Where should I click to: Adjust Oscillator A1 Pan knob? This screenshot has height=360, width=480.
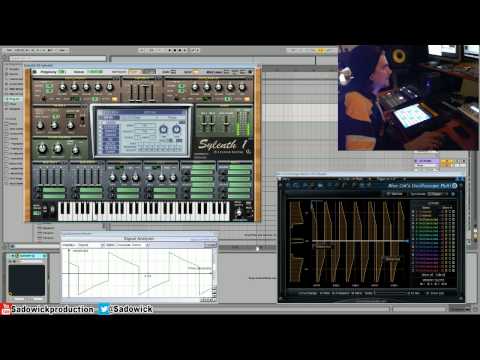tap(110, 88)
